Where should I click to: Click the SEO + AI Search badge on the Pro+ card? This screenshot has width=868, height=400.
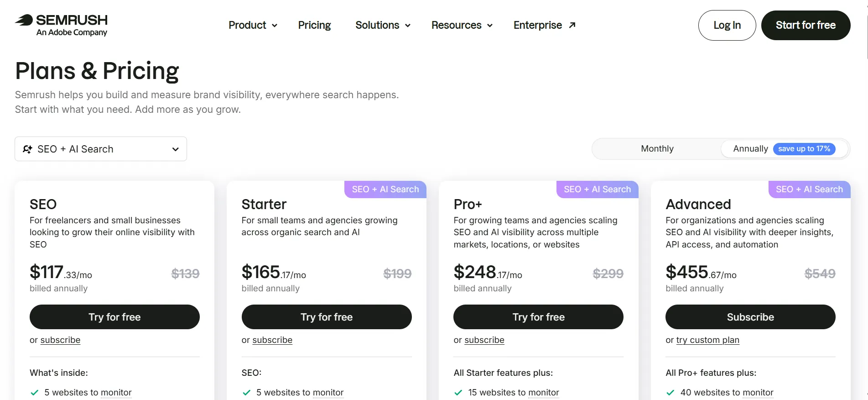[598, 189]
